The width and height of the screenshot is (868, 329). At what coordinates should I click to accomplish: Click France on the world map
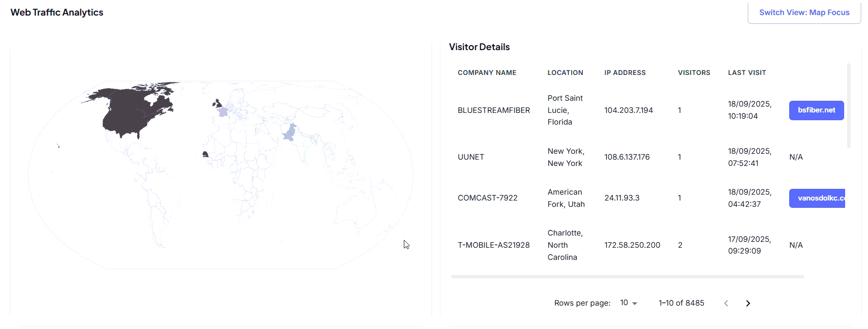coord(223,112)
